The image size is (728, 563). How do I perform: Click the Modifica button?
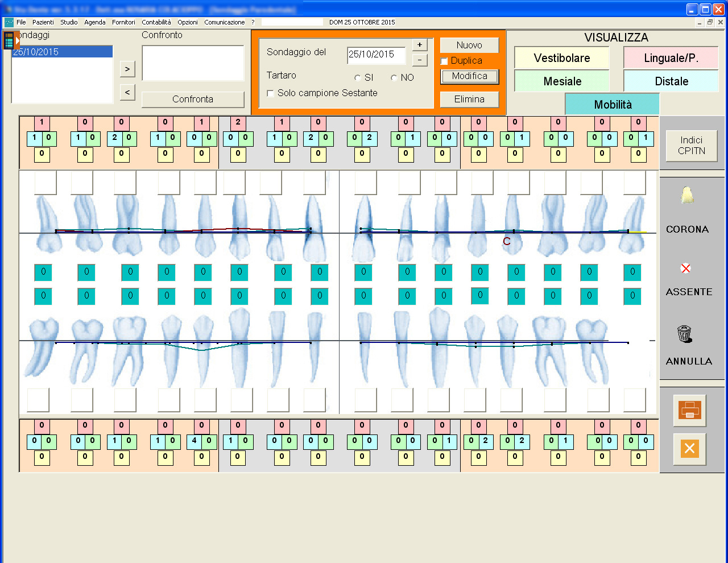tap(469, 76)
